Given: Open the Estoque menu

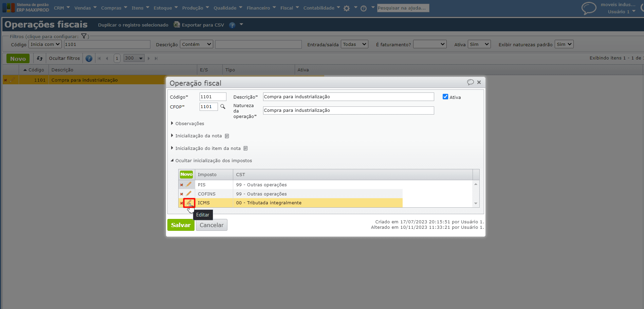Looking at the screenshot, I should 166,8.
